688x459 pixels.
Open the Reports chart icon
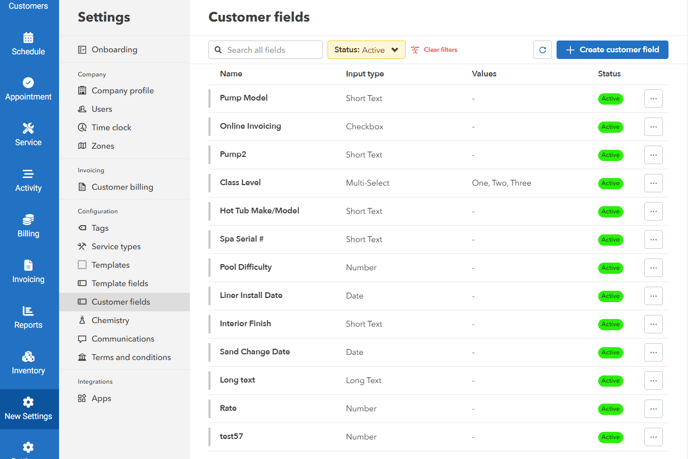point(28,312)
